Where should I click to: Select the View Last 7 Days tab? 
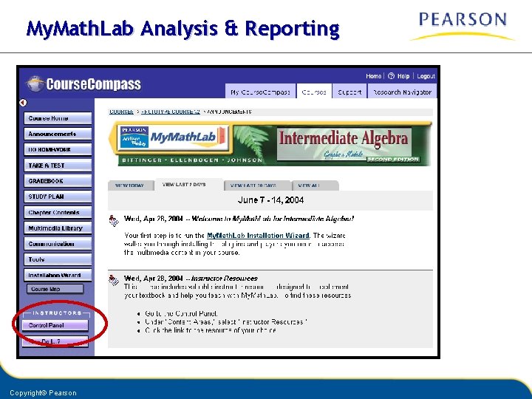coord(188,184)
